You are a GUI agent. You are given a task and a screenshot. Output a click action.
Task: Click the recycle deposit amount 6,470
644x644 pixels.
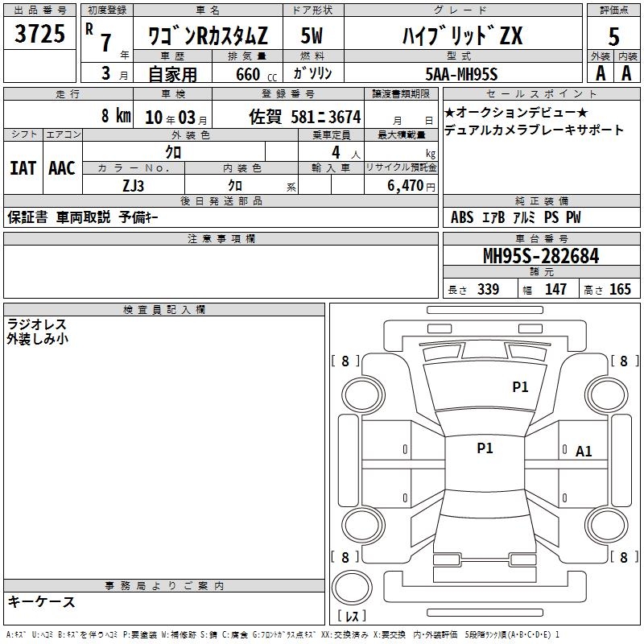tap(404, 185)
